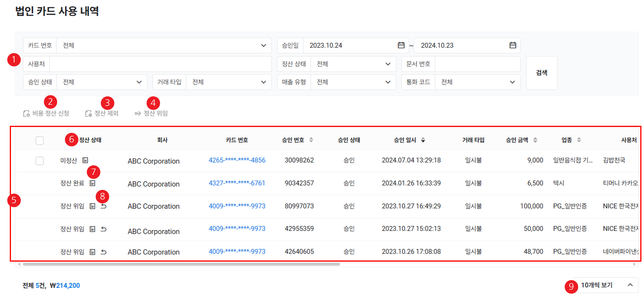Sort table by 승인 일시 column arrow

(423, 140)
